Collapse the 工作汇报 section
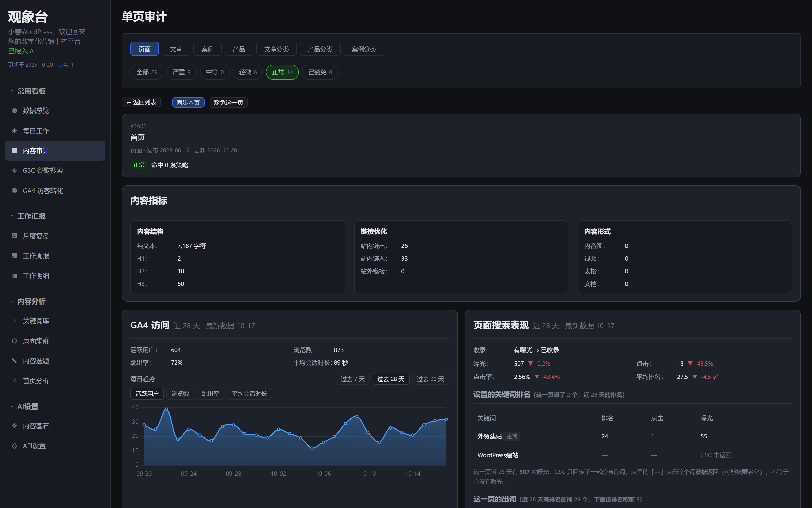Image resolution: width=812 pixels, height=508 pixels. point(28,216)
